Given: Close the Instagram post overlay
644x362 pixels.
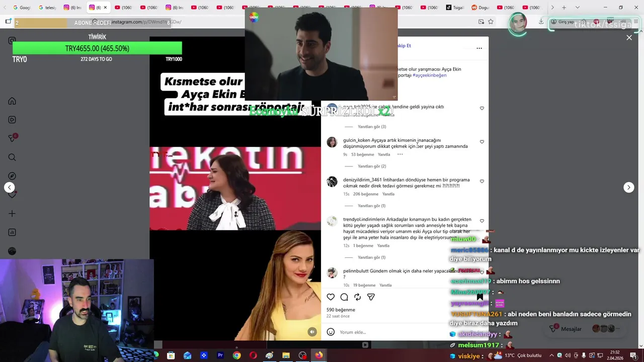Looking at the screenshot, I should click(629, 38).
